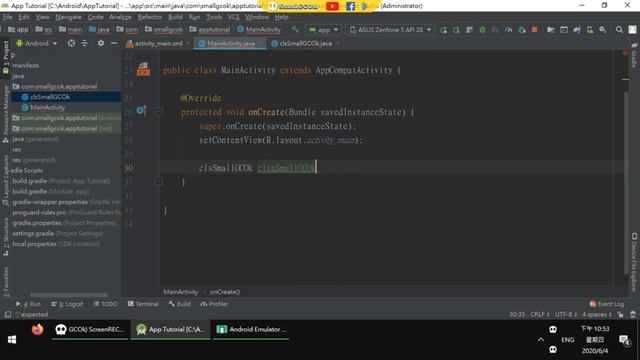This screenshot has height=360, width=640.
Task: Open the Code menu
Action: click(96, 17)
